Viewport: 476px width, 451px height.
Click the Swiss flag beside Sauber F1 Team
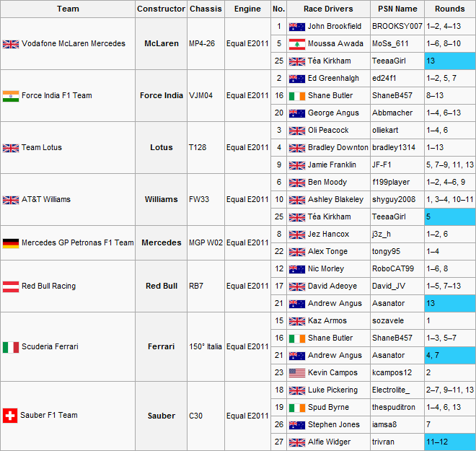point(10,416)
